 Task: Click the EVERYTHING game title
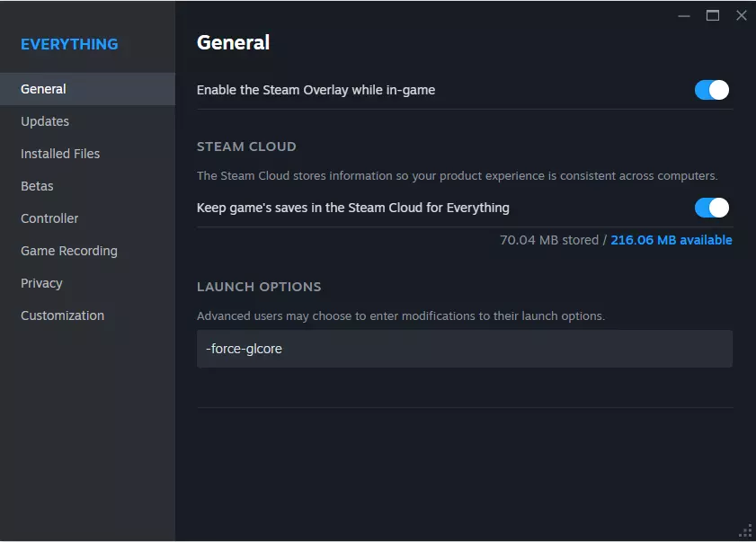pyautogui.click(x=69, y=44)
